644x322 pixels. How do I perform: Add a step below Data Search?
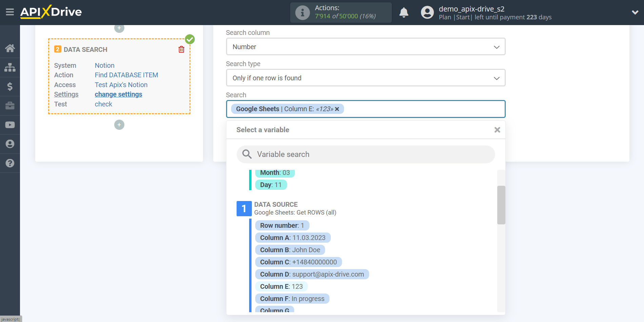119,125
